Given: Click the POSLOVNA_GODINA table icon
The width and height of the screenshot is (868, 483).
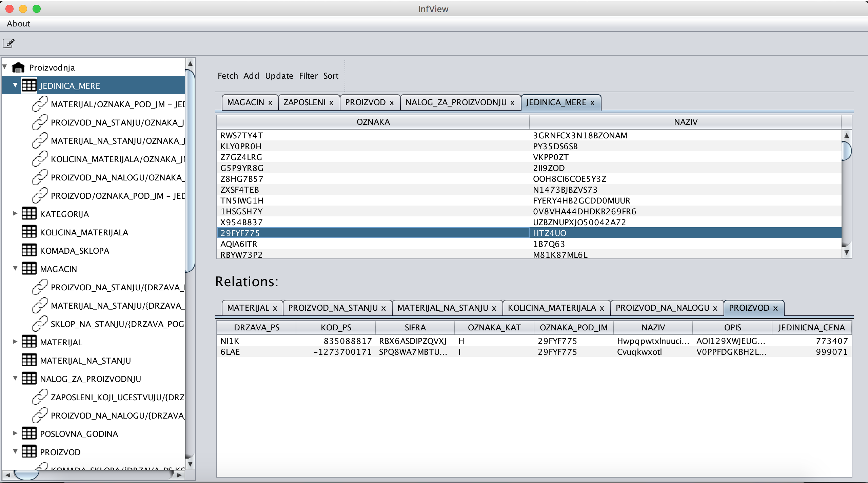Looking at the screenshot, I should click(x=29, y=433).
